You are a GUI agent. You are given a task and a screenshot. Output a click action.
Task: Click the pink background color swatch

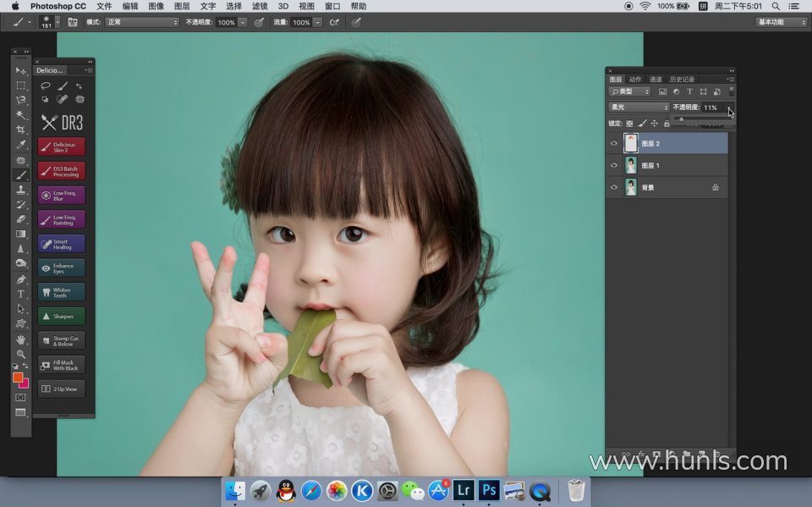[x=25, y=384]
